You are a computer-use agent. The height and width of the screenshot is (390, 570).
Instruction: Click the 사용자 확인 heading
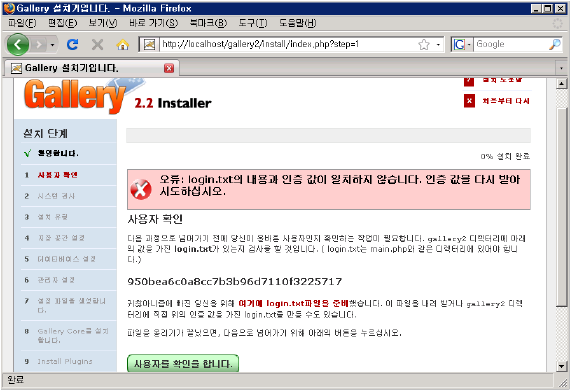[155, 219]
